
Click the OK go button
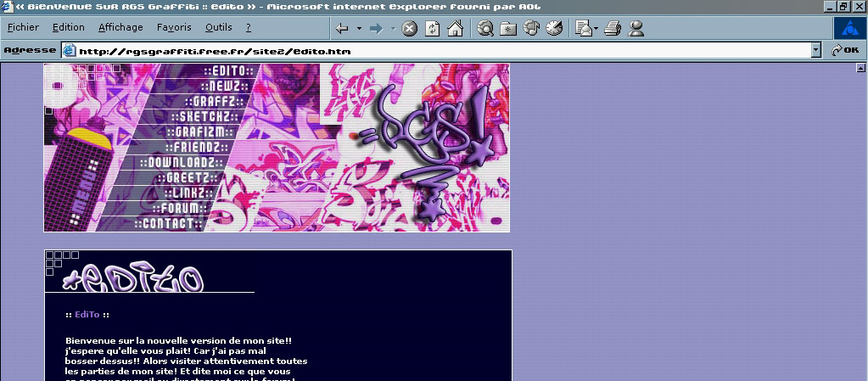[x=846, y=50]
